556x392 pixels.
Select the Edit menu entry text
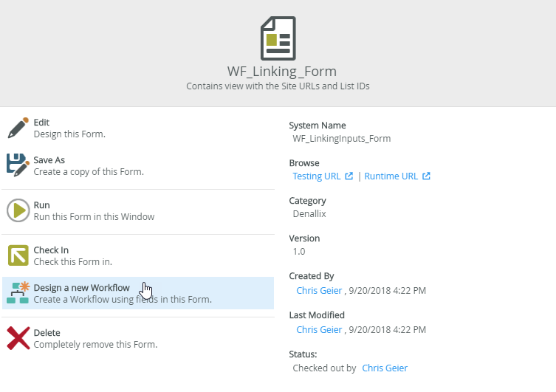[41, 123]
